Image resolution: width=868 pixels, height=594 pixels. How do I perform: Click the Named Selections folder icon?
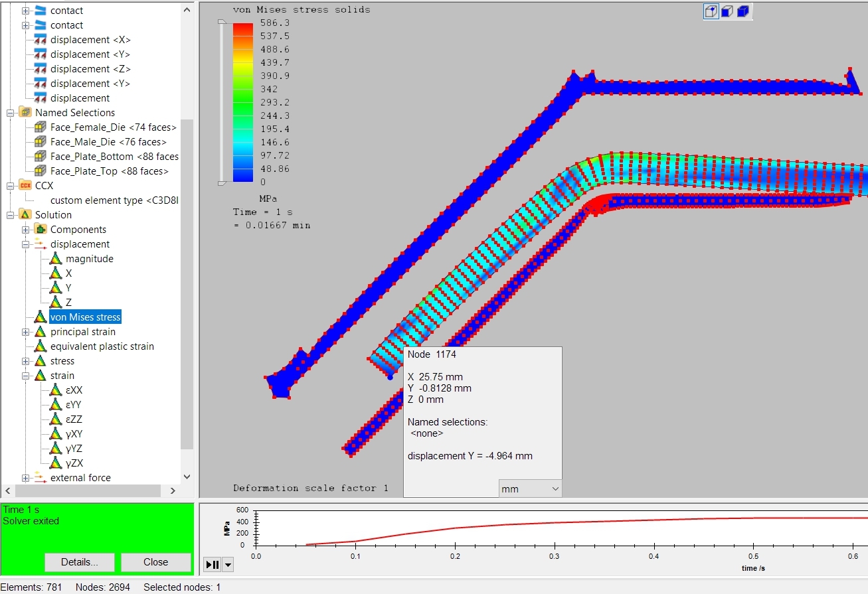(25, 113)
